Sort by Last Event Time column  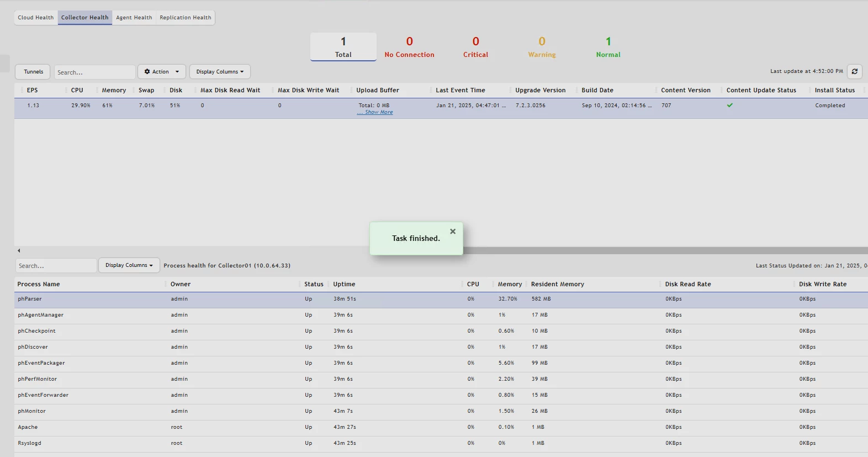461,90
